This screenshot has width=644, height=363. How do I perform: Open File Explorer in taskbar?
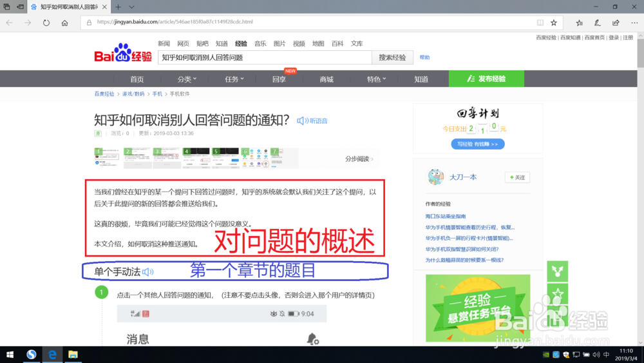click(73, 355)
